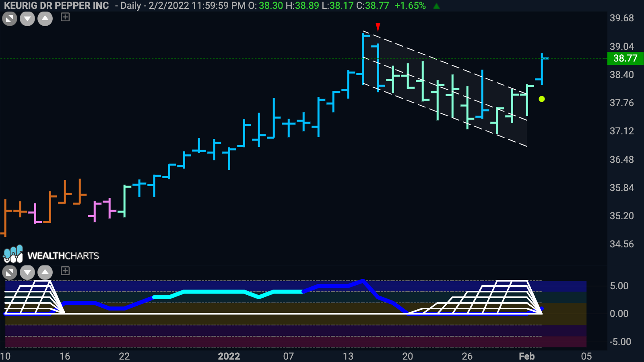This screenshot has height=362, width=644.
Task: Click the 34.56 price axis label
Action: click(x=621, y=244)
